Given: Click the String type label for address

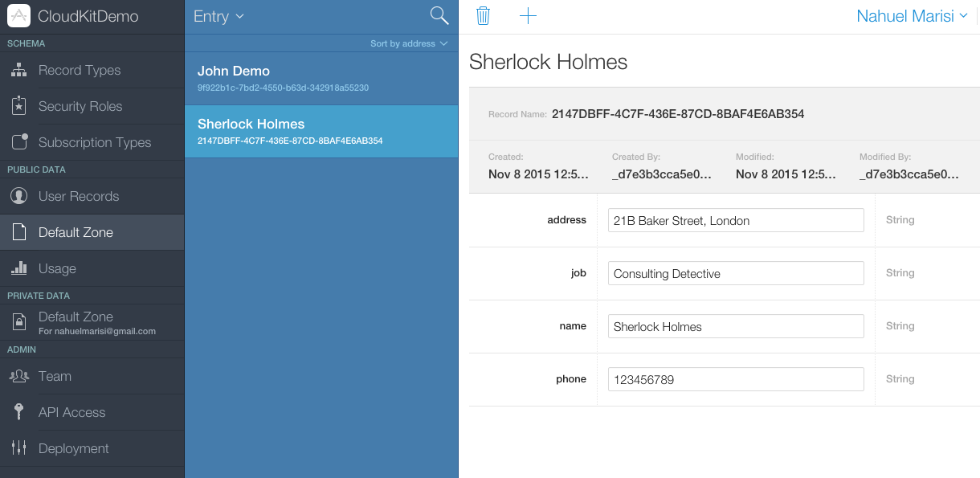Looking at the screenshot, I should [x=900, y=220].
